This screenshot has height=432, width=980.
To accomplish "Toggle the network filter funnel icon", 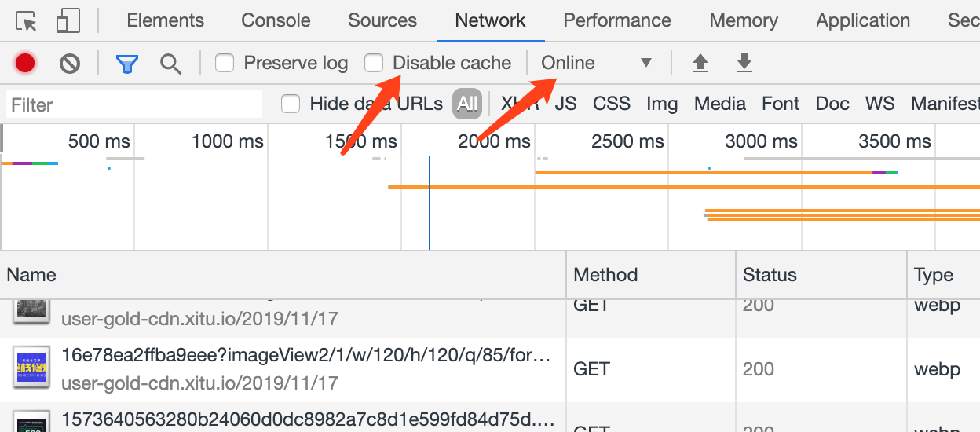I will pos(126,63).
